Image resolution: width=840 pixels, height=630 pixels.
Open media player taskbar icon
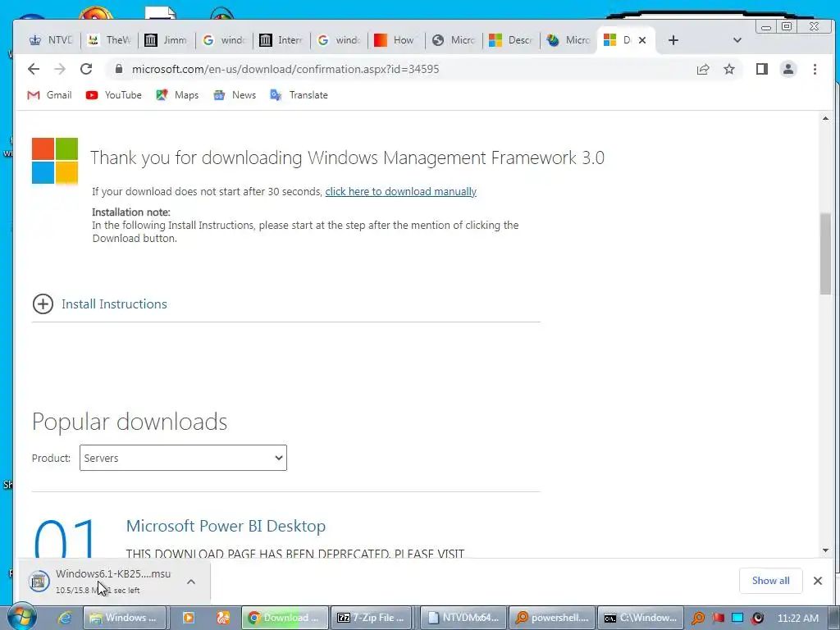[188, 618]
